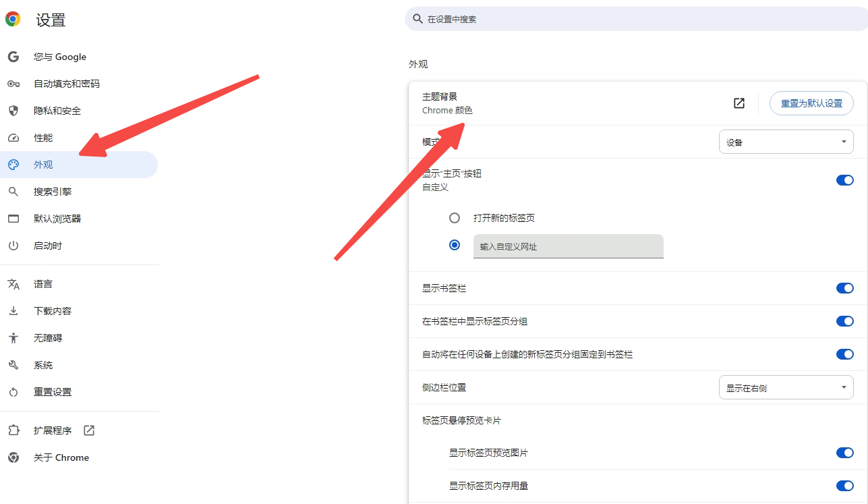
Task: Open 语言 settings section
Action: point(79,284)
